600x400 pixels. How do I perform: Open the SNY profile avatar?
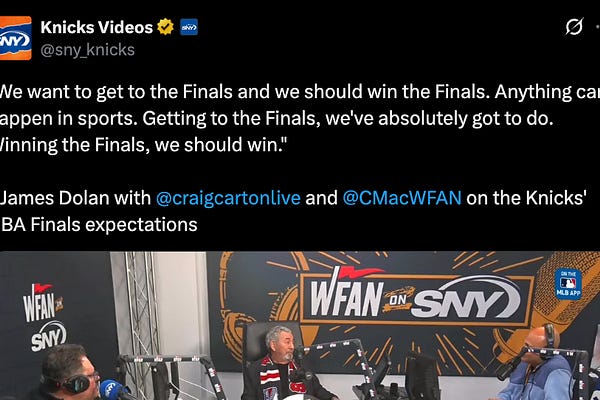coord(15,38)
